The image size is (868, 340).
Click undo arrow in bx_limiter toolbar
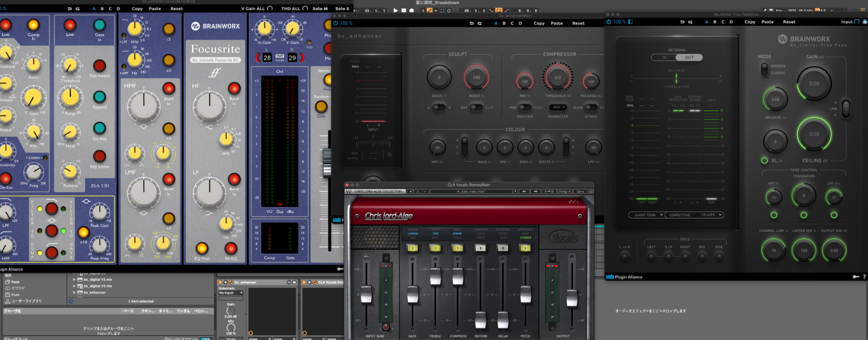(x=682, y=22)
